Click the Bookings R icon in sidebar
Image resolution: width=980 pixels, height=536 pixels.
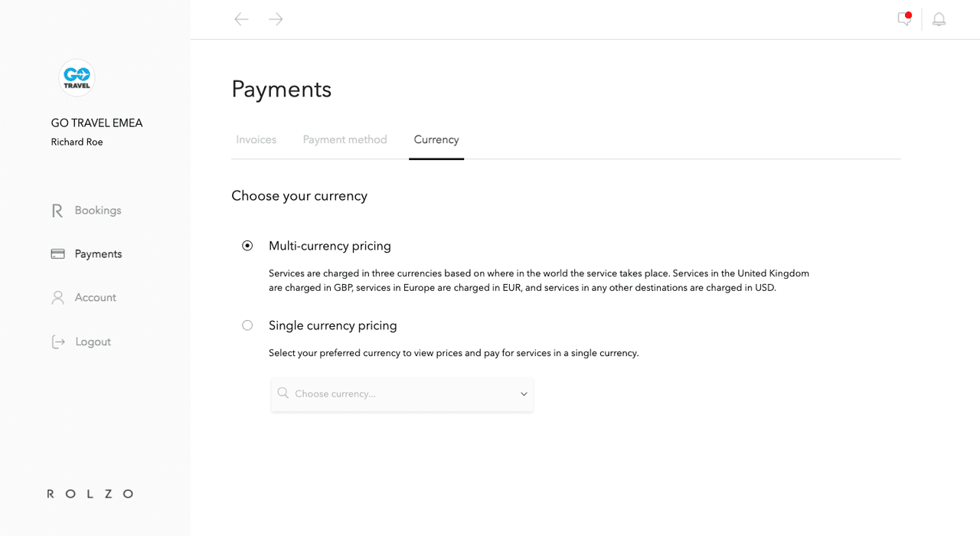(x=57, y=211)
